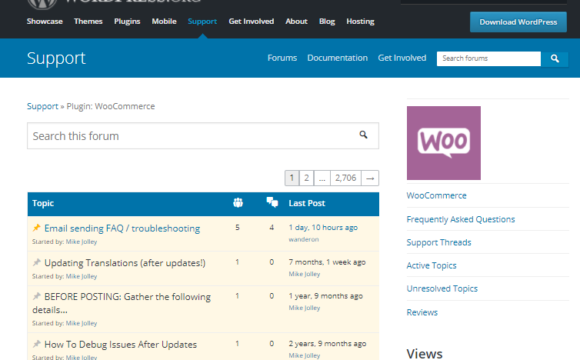Click the pin icon beside Updating Translations

[x=36, y=262]
